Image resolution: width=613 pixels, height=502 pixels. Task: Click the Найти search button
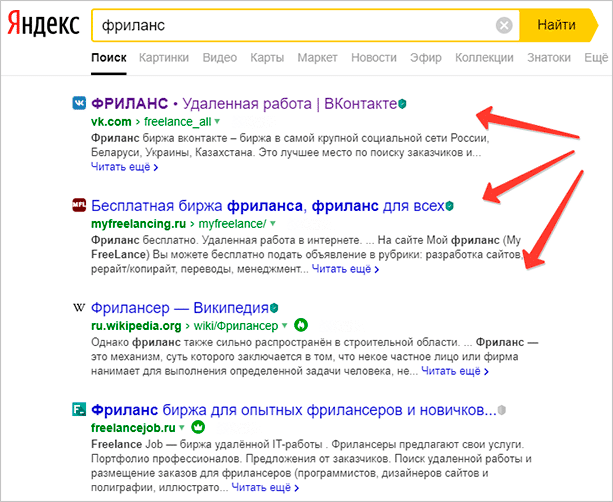click(558, 25)
